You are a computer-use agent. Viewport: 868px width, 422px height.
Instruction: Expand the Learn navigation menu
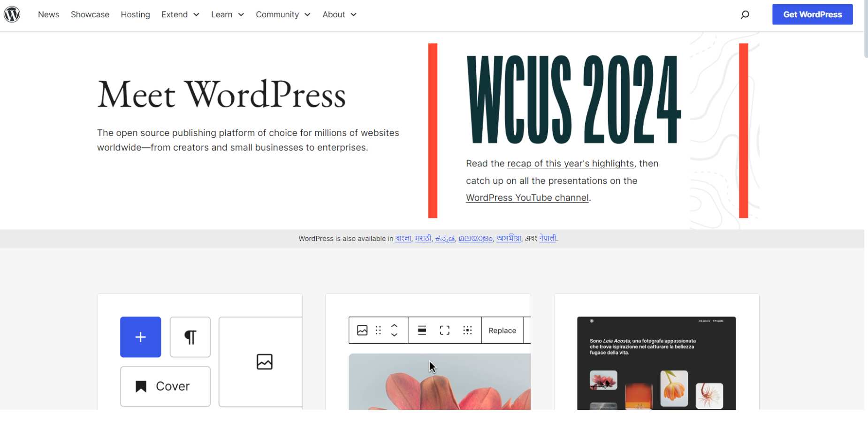click(228, 15)
